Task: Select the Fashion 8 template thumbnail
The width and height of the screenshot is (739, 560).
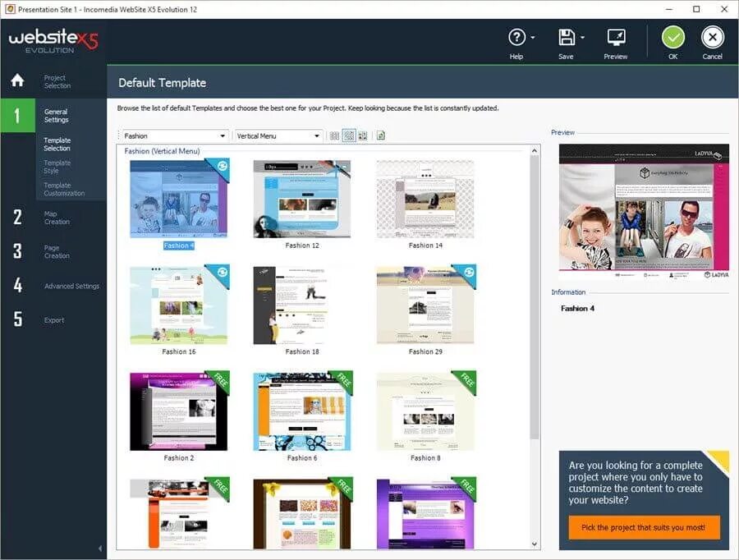Action: (425, 411)
